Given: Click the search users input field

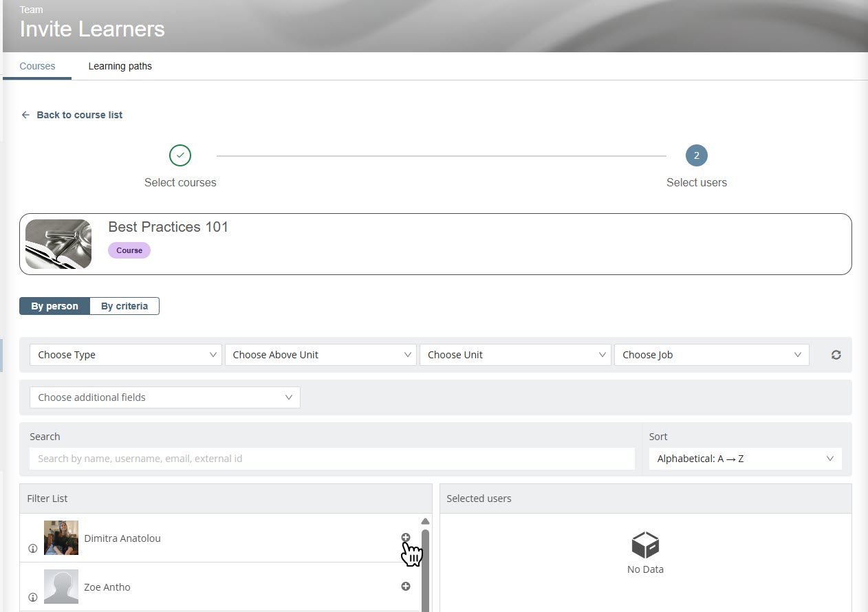Looking at the screenshot, I should 332,459.
